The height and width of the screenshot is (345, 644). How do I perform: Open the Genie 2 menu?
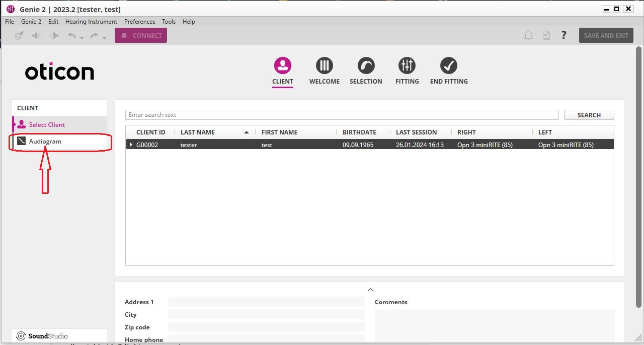tap(31, 22)
